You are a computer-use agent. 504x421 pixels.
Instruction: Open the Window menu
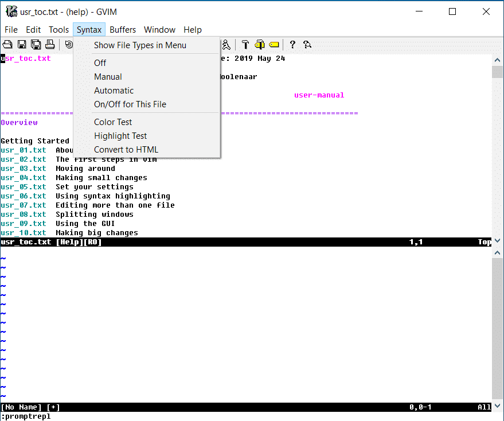coord(159,30)
